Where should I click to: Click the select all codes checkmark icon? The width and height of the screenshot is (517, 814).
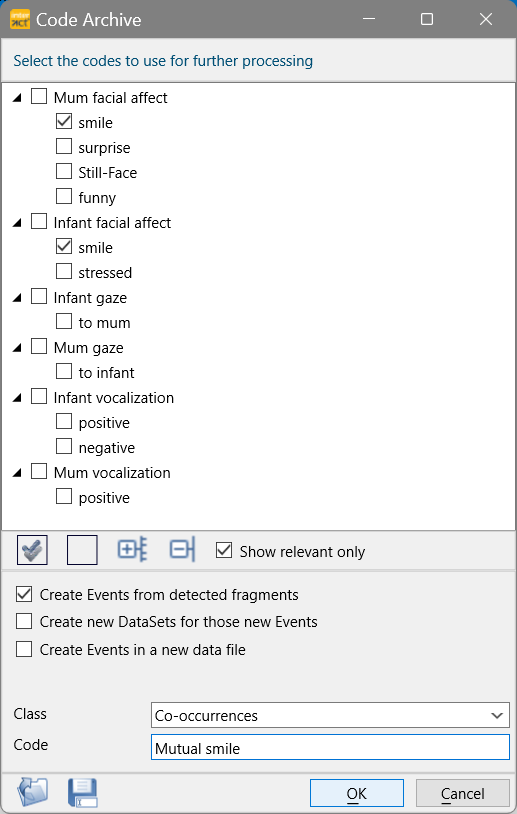[32, 550]
